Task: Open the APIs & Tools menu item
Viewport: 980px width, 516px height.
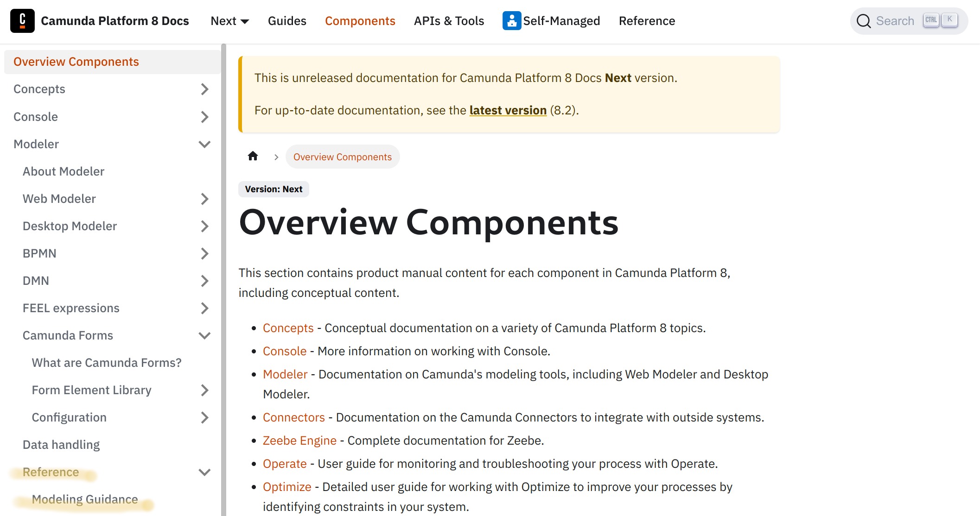Action: coord(449,21)
